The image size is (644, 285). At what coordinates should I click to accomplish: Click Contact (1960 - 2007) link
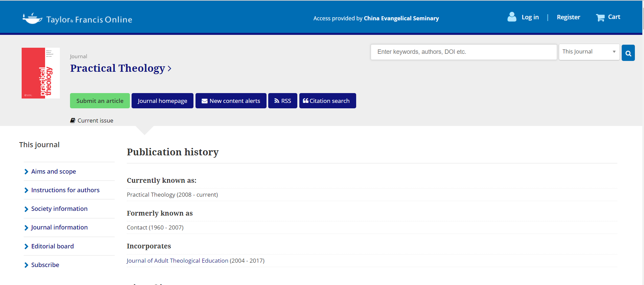155,227
